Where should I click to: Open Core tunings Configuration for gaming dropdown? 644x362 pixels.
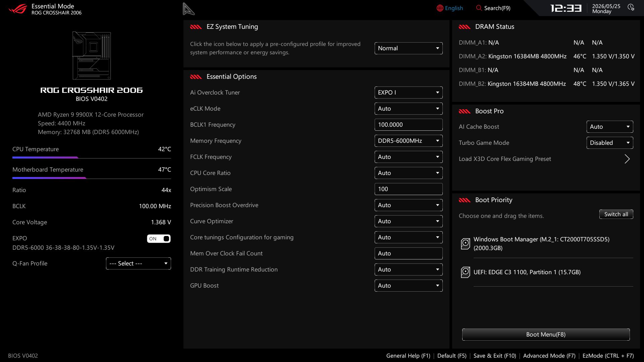click(x=409, y=237)
